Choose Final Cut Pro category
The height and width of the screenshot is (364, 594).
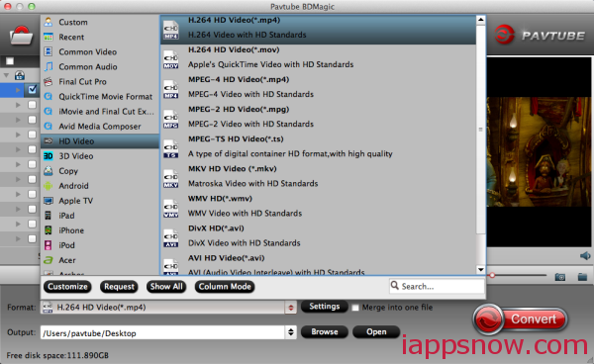pyautogui.click(x=100, y=82)
